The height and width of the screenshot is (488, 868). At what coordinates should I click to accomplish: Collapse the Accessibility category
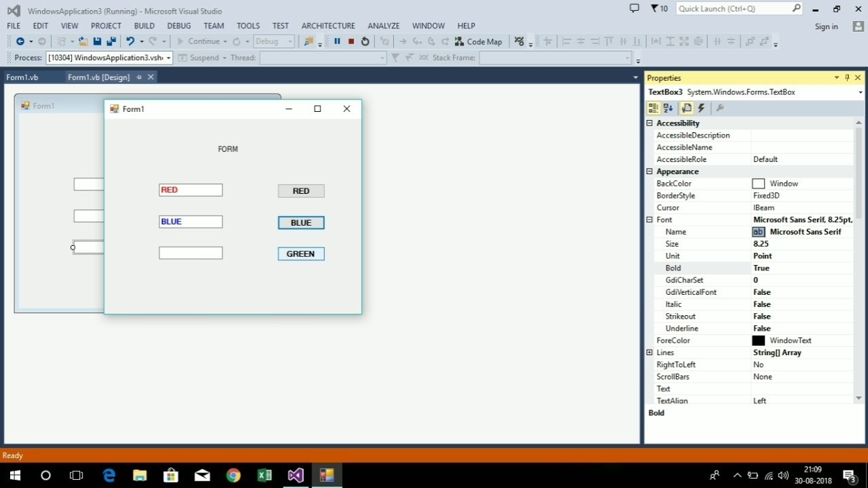click(x=650, y=123)
